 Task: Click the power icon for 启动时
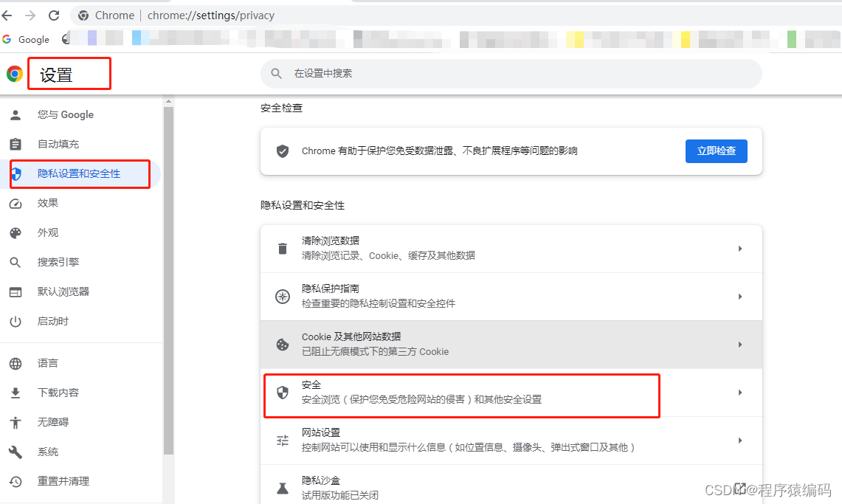[x=15, y=322]
